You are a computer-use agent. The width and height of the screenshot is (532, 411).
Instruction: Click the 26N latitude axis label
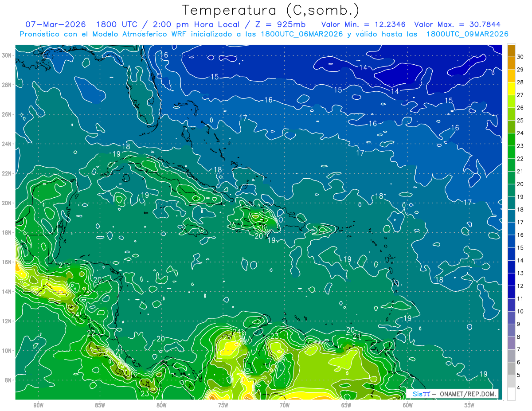[7, 114]
